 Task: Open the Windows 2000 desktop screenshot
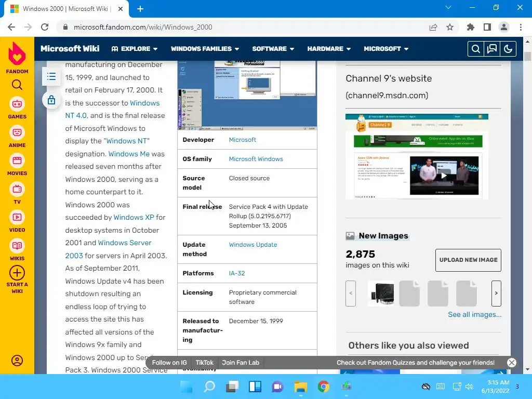(x=247, y=96)
